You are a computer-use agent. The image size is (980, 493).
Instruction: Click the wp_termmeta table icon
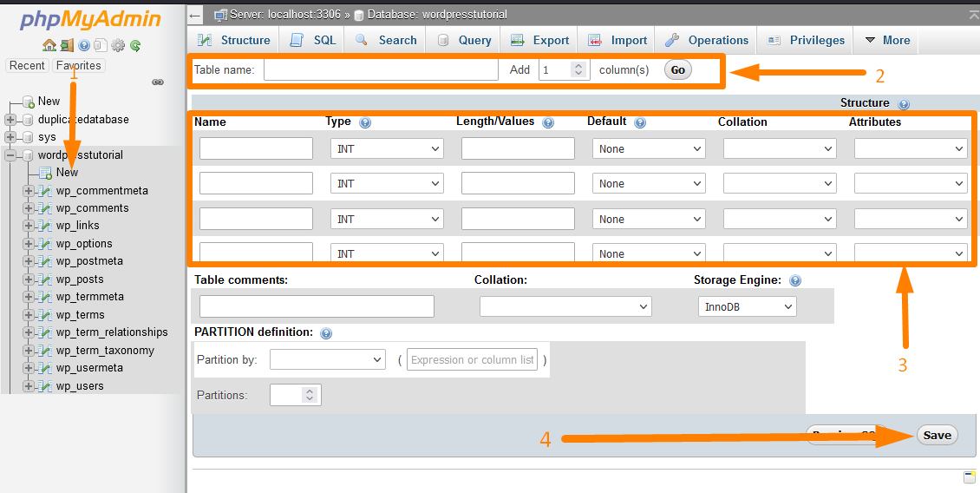click(x=44, y=297)
